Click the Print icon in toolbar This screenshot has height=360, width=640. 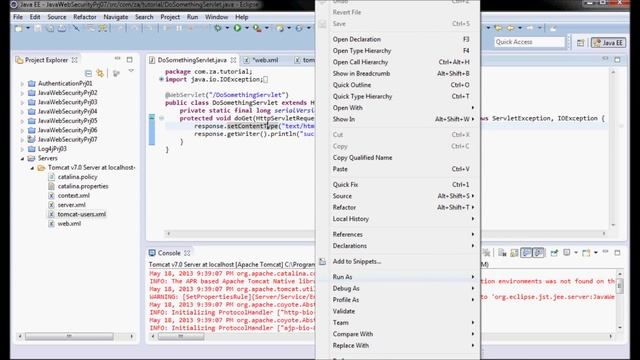(62, 28)
